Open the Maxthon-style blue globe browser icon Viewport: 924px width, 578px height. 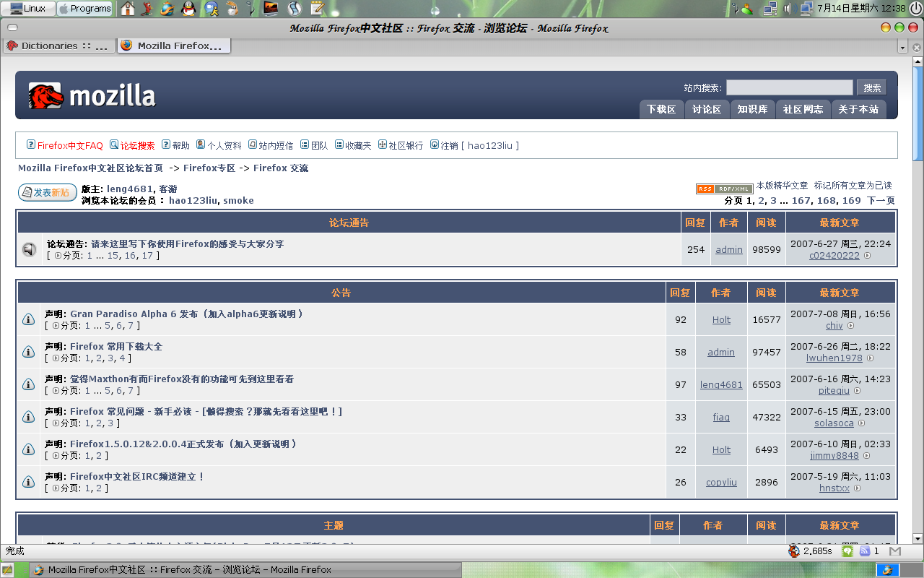click(x=167, y=9)
